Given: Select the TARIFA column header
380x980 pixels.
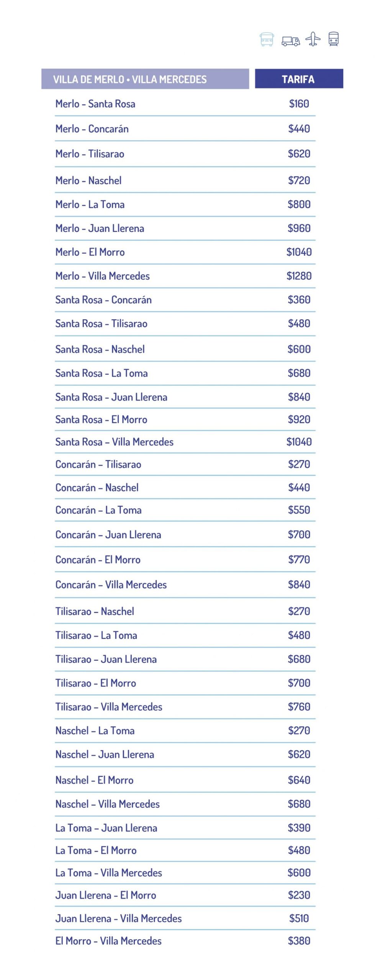Looking at the screenshot, I should 299,79.
